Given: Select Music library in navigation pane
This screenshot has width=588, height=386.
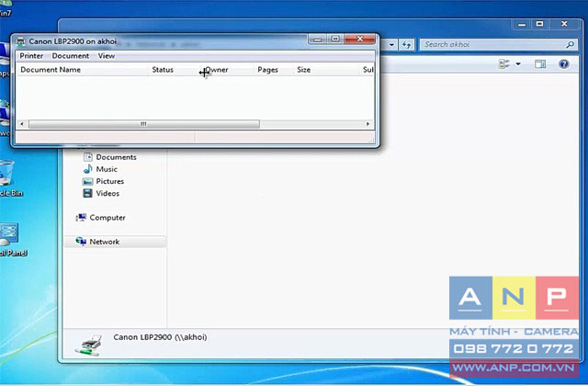Looking at the screenshot, I should pyautogui.click(x=107, y=169).
